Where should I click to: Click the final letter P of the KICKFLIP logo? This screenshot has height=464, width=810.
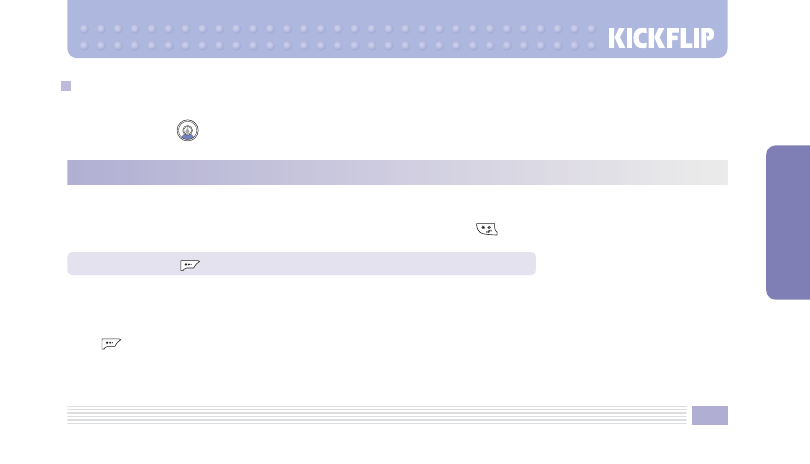707,38
